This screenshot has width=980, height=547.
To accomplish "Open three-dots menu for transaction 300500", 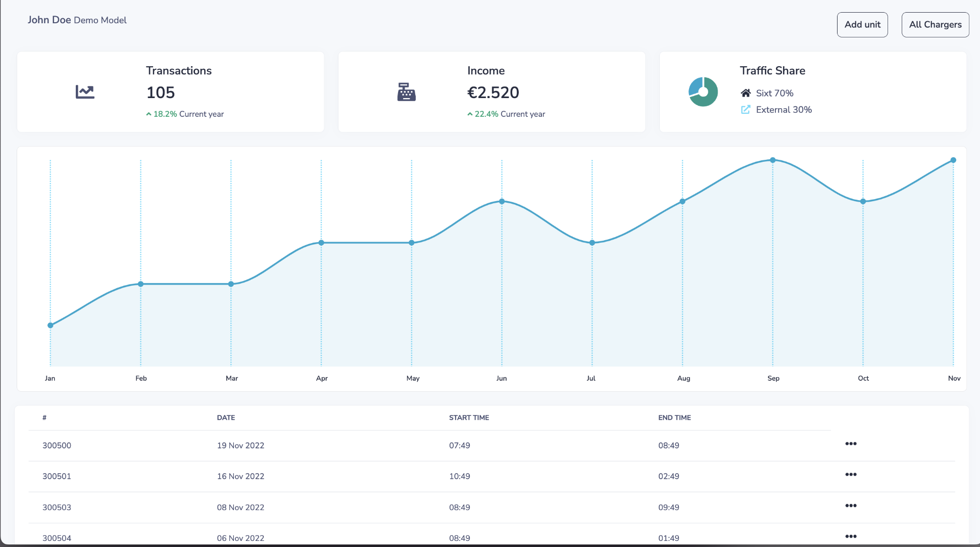I will click(851, 444).
